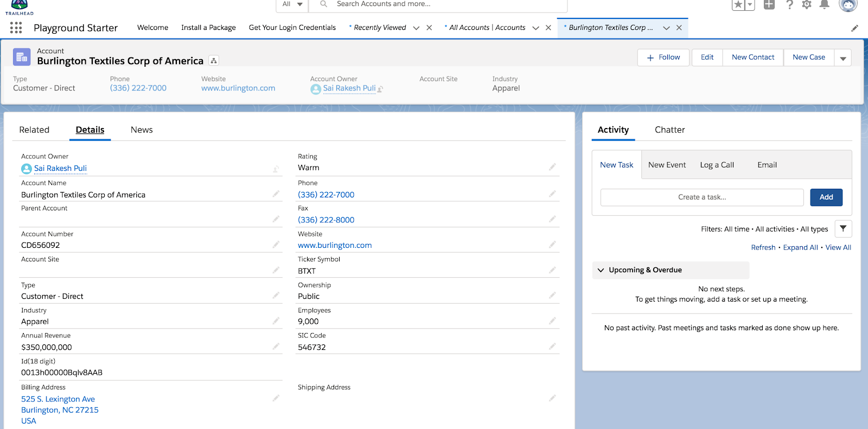The width and height of the screenshot is (868, 429).
Task: Edit the Industry field pencil
Action: (276, 321)
